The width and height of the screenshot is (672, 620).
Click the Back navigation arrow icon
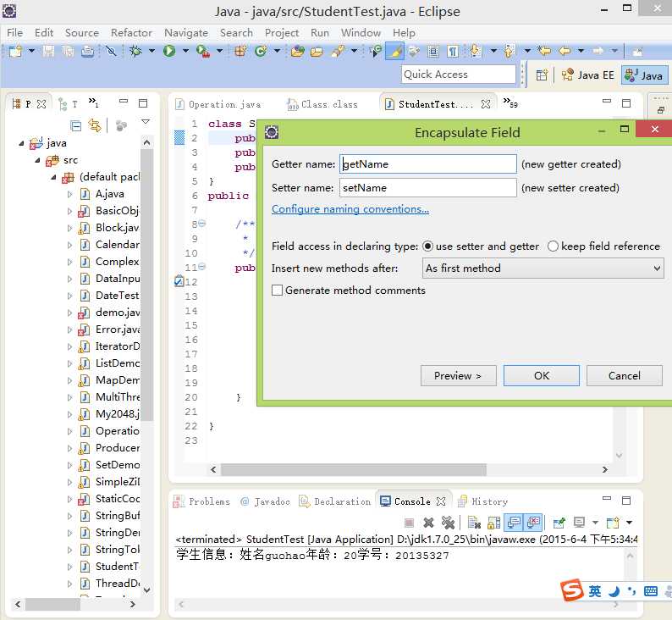click(565, 52)
